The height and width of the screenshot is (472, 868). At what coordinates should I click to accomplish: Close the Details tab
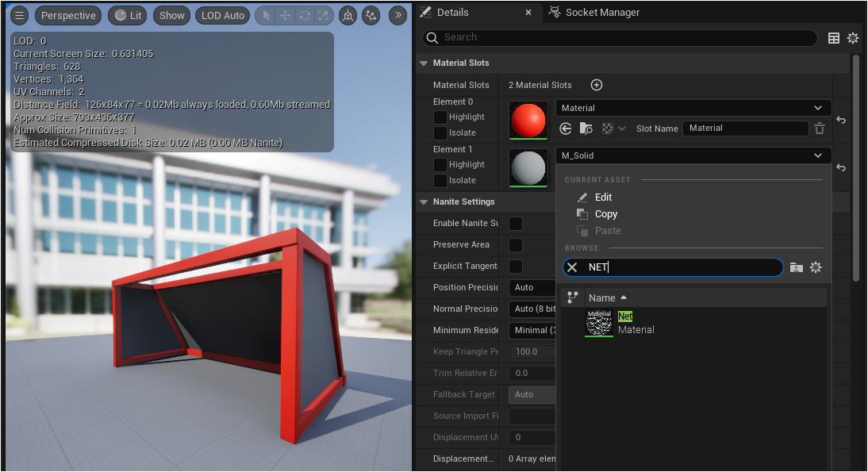point(528,12)
